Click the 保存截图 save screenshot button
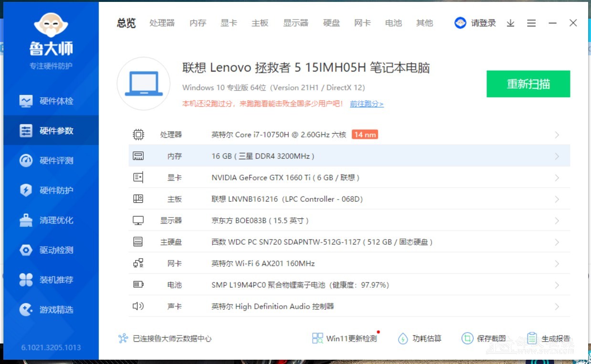The image size is (591, 364). tap(484, 338)
